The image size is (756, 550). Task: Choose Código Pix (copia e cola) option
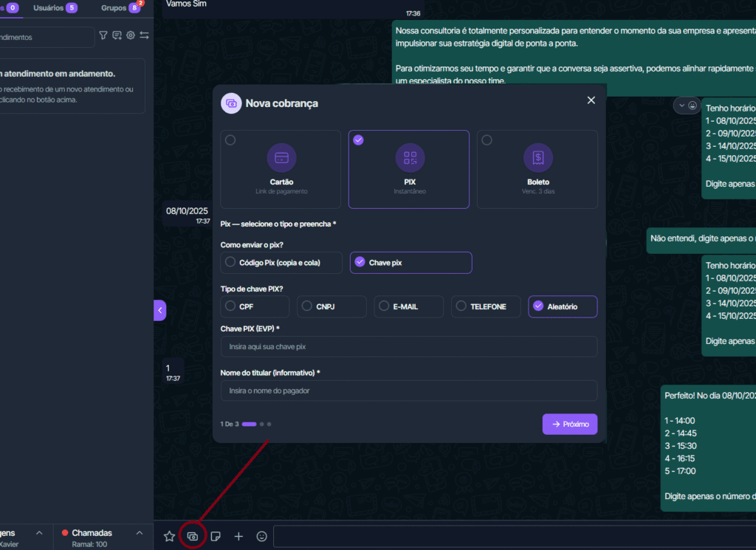pyautogui.click(x=281, y=262)
